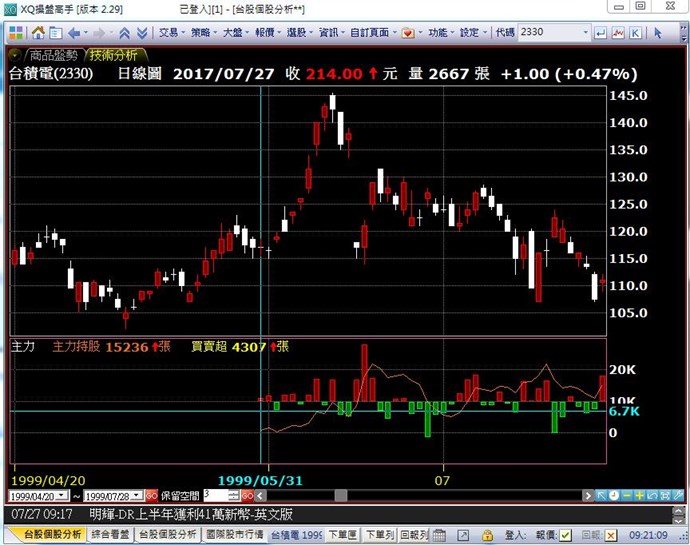Click the K-line icon in top toolbar
Screen dimensions: 690x545
[633, 32]
